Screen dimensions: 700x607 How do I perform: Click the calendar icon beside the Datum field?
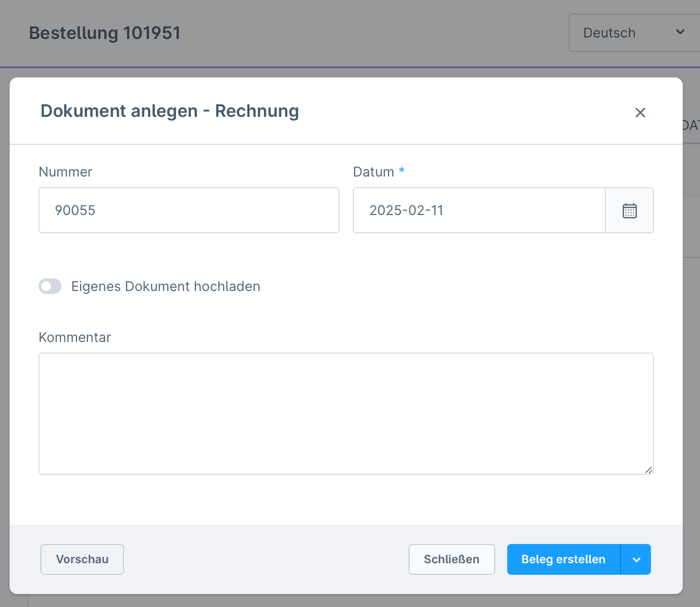pyautogui.click(x=629, y=210)
